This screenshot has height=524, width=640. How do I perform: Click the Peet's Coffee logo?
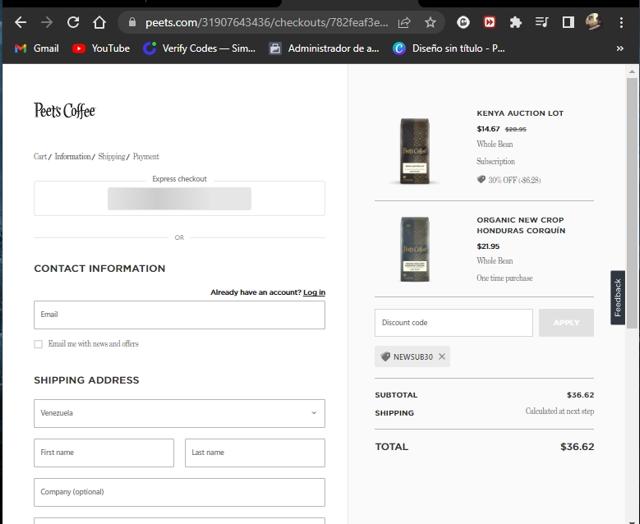[x=64, y=111]
